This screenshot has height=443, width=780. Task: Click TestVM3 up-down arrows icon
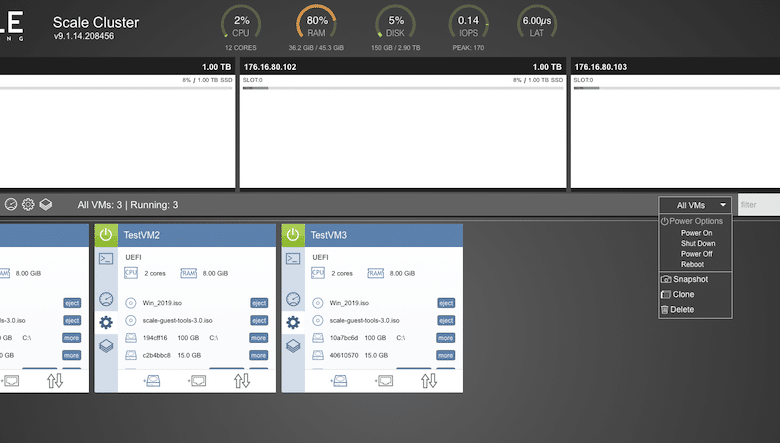pos(429,381)
